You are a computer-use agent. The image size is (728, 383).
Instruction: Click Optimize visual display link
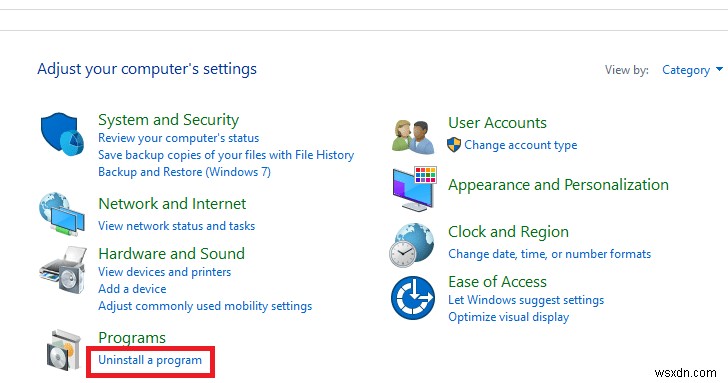coord(508,317)
